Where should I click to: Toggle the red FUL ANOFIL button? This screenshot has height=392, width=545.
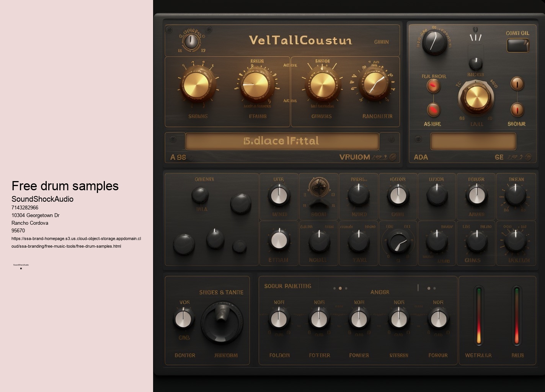[433, 86]
